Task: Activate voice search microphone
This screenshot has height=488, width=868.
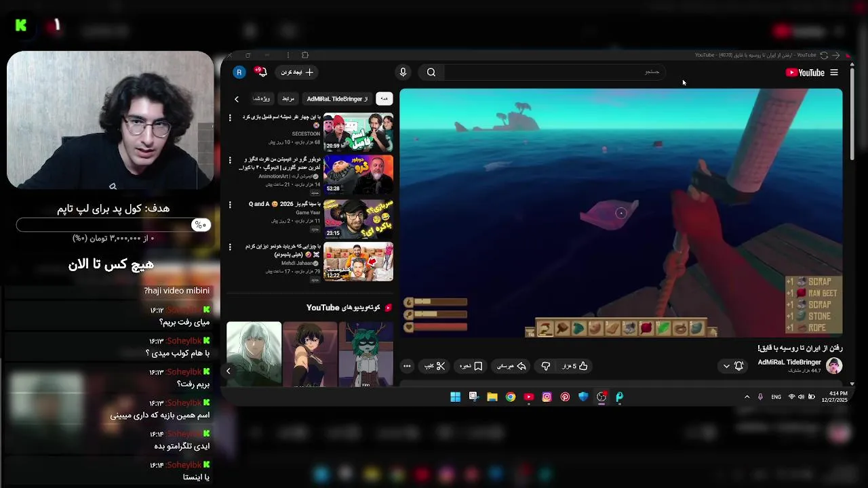Action: pos(403,73)
